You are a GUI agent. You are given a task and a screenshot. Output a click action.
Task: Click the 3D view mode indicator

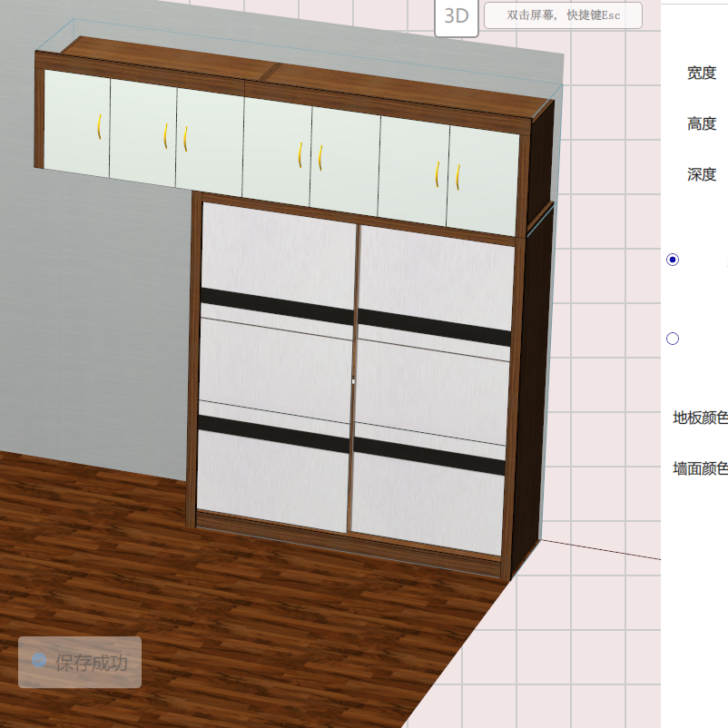(457, 15)
